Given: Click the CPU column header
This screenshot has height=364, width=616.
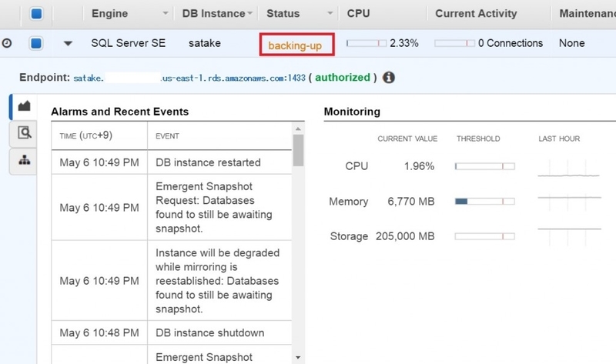Looking at the screenshot, I should pyautogui.click(x=358, y=13).
